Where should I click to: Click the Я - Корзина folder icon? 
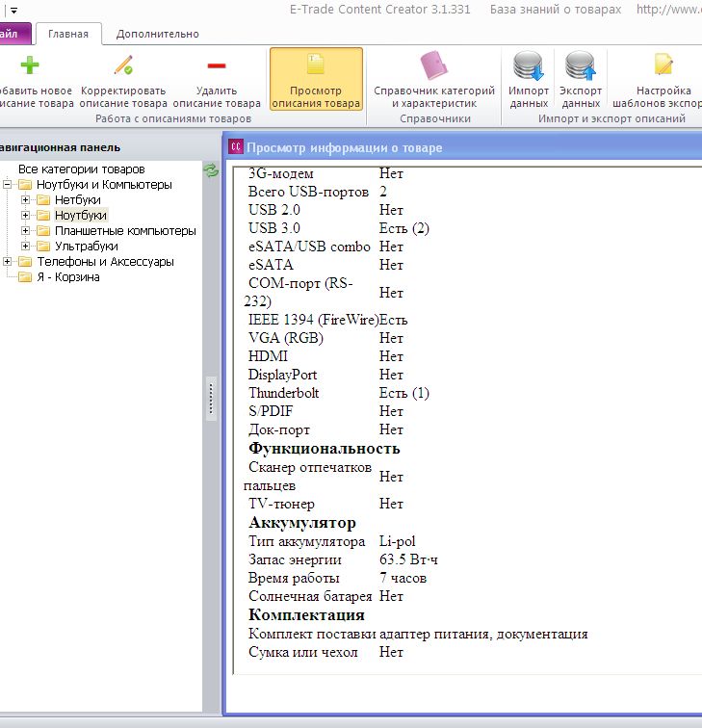pos(25,277)
